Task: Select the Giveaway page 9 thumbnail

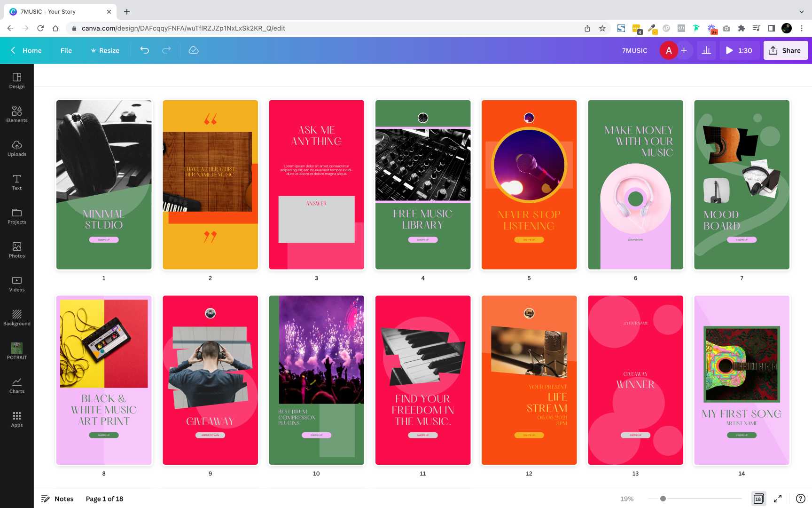Action: pyautogui.click(x=210, y=380)
